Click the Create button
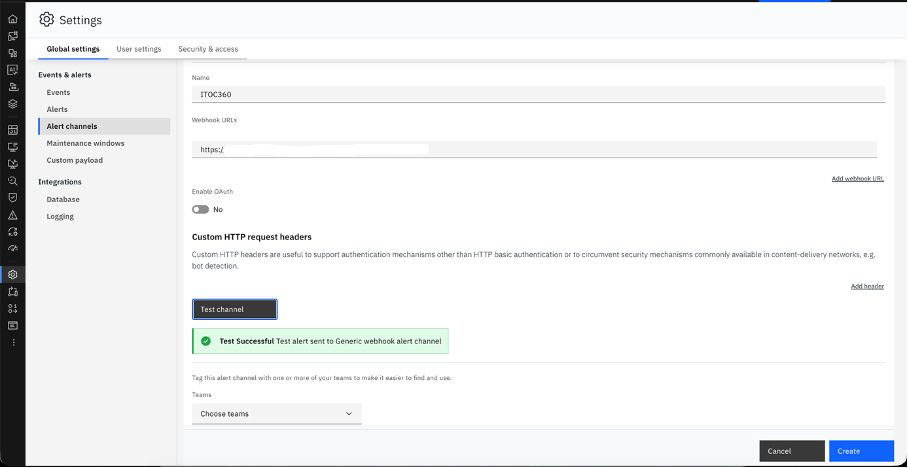This screenshot has height=468, width=908. (860, 451)
